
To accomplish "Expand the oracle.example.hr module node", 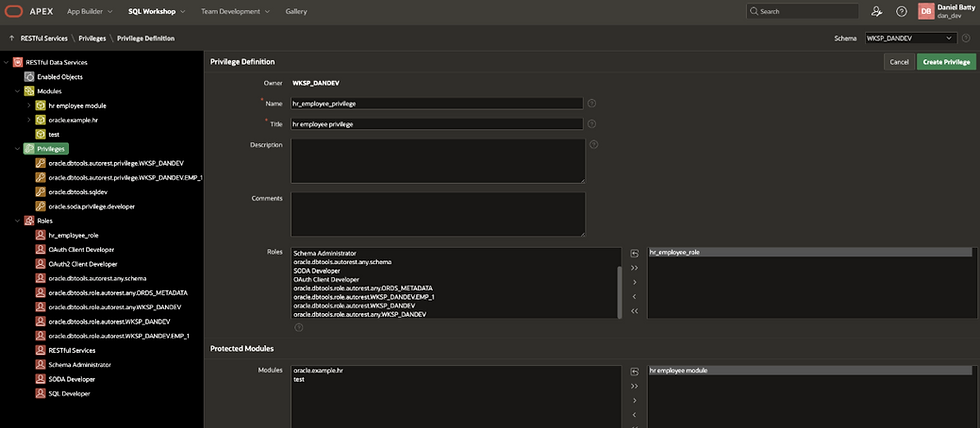I will (29, 120).
